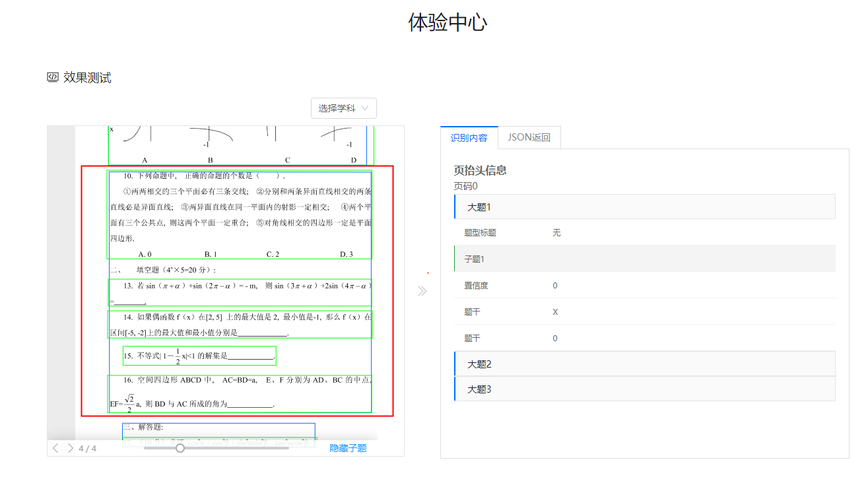The image size is (868, 489).
Task: Click the X value in 题干 row
Action: (x=555, y=311)
